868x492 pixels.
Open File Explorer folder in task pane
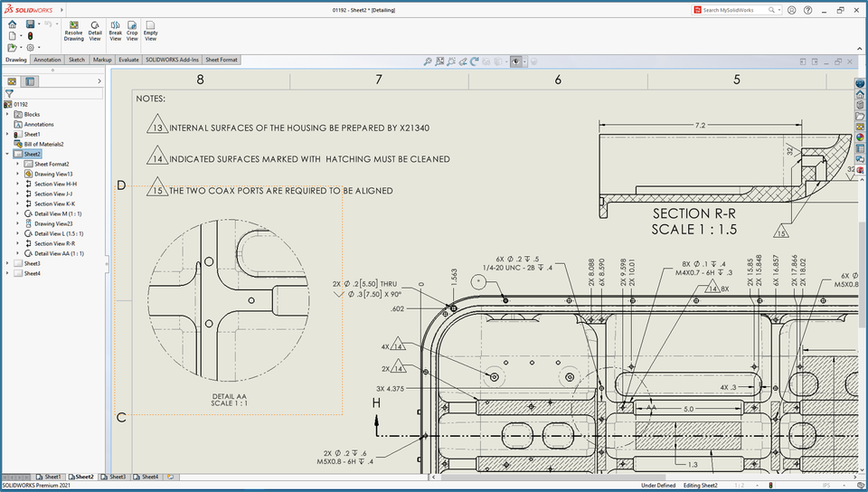tap(860, 116)
